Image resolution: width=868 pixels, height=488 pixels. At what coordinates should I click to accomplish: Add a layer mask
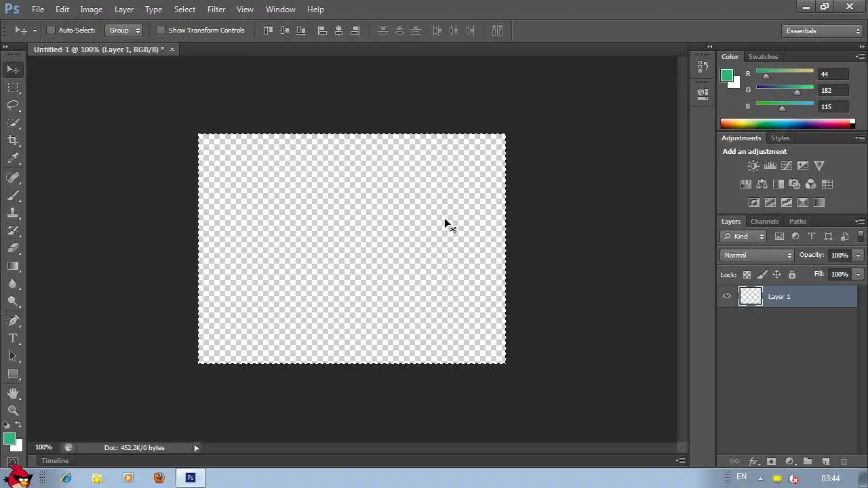tap(771, 462)
